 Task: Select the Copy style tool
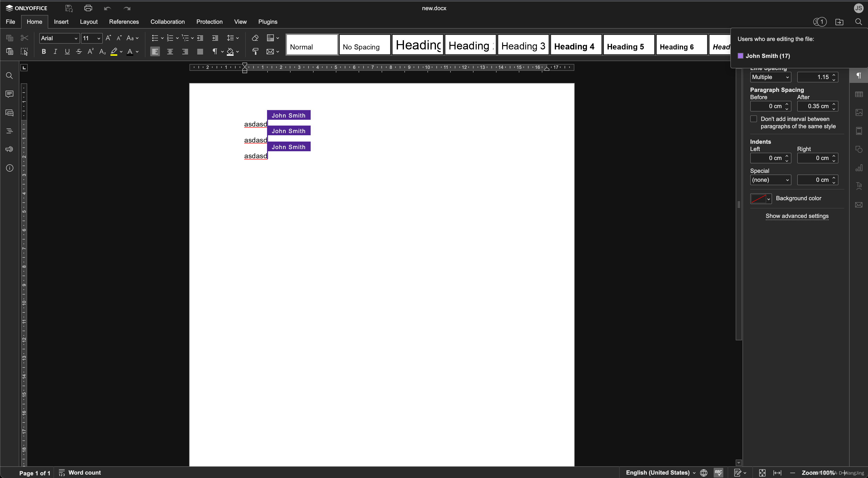(255, 51)
